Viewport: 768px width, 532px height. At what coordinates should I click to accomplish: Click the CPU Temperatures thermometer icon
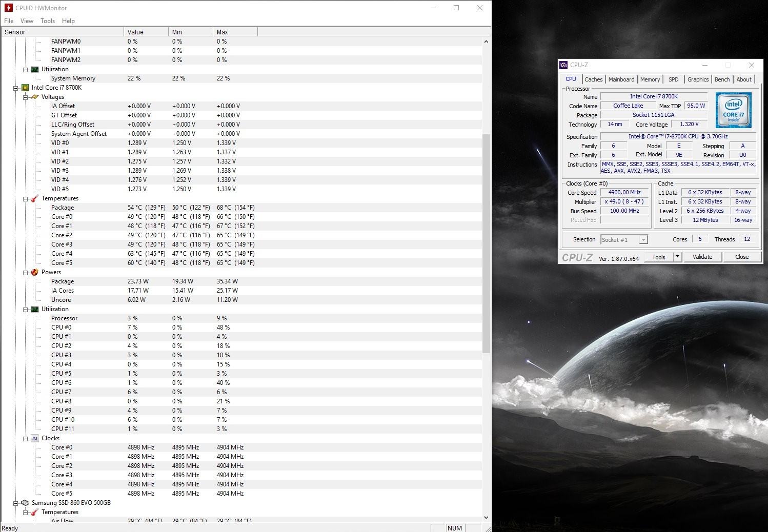click(x=35, y=198)
